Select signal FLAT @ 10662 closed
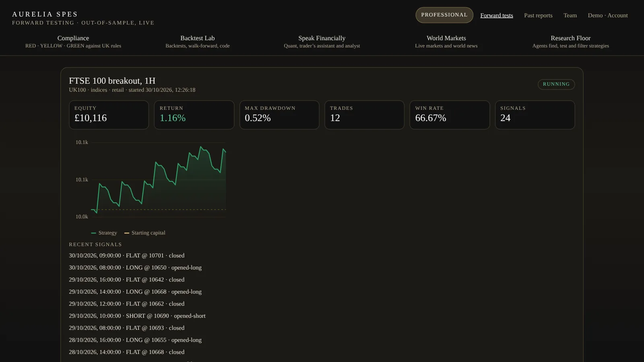The width and height of the screenshot is (644, 362). (127, 304)
